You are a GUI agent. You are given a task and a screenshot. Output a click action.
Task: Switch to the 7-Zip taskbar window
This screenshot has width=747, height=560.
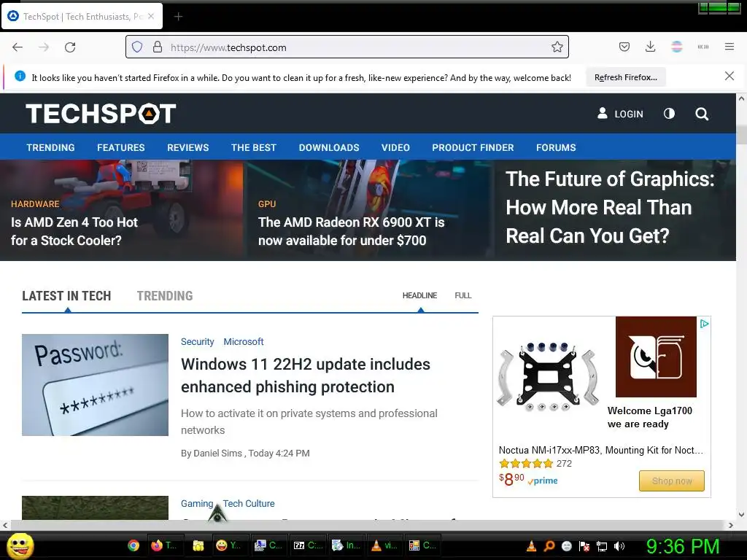click(308, 545)
